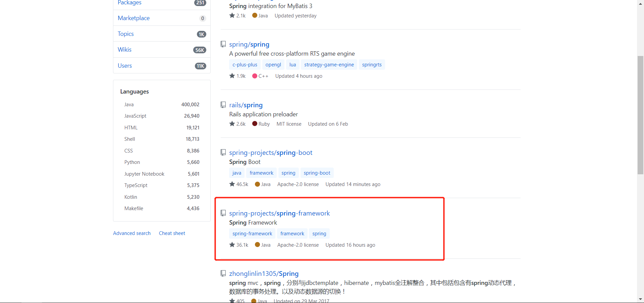Click the Java color dot under spring-boot

click(x=257, y=184)
